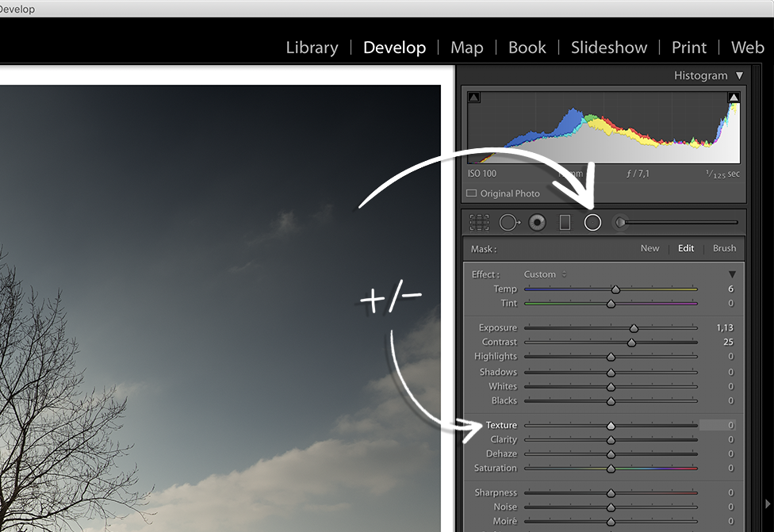774x532 pixels.
Task: Click the Clarity slider handle
Action: pyautogui.click(x=611, y=440)
